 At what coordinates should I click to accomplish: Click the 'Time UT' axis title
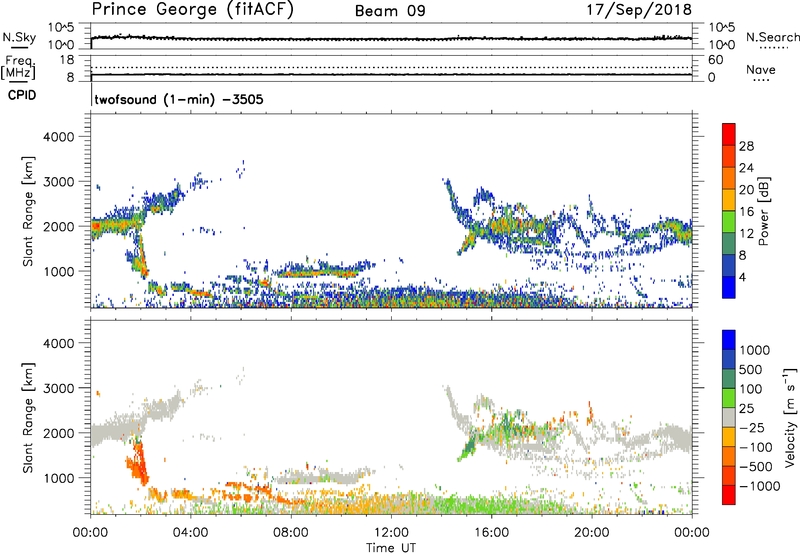[391, 548]
